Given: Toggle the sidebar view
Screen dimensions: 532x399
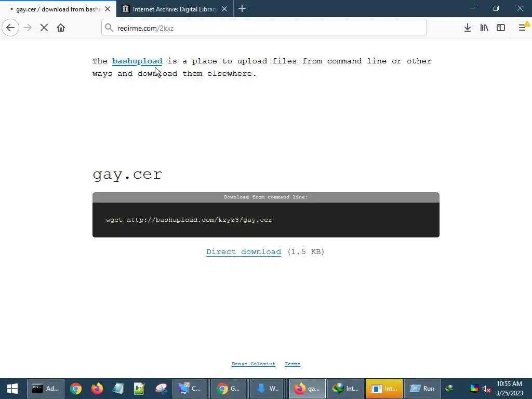Looking at the screenshot, I should [501, 28].
